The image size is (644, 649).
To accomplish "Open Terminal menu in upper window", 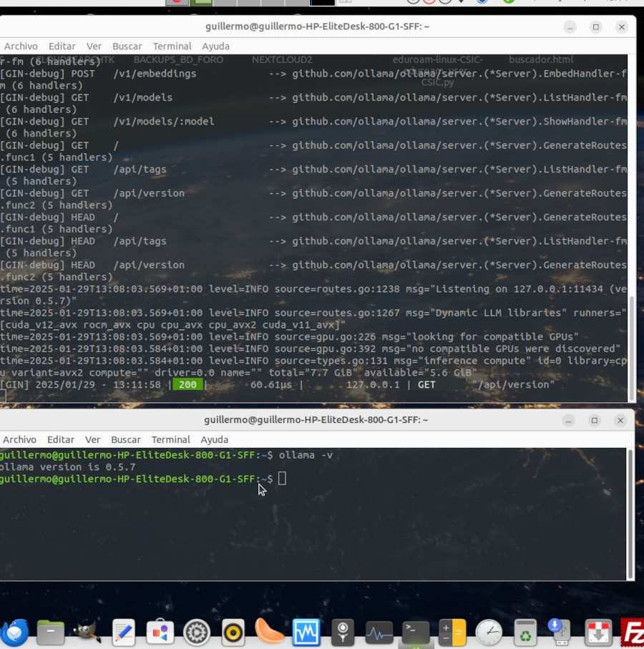I will coord(172,46).
